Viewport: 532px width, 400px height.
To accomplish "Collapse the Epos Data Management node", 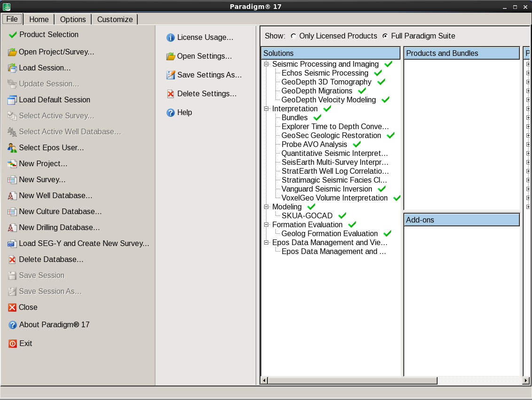I will [266, 243].
